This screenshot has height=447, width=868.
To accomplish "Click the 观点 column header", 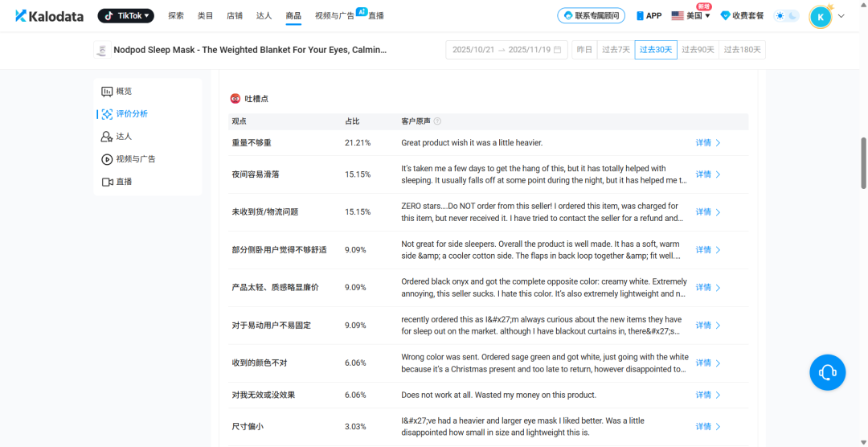I will pyautogui.click(x=239, y=121).
